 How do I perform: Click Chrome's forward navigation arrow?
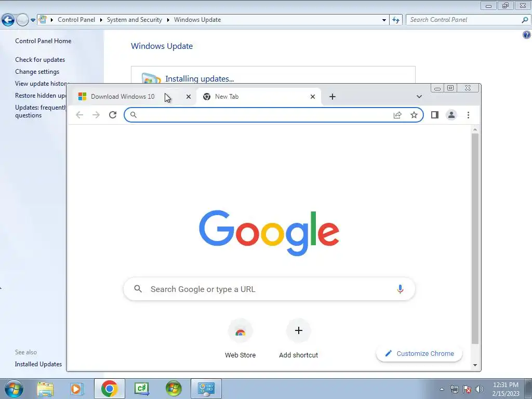pos(96,115)
